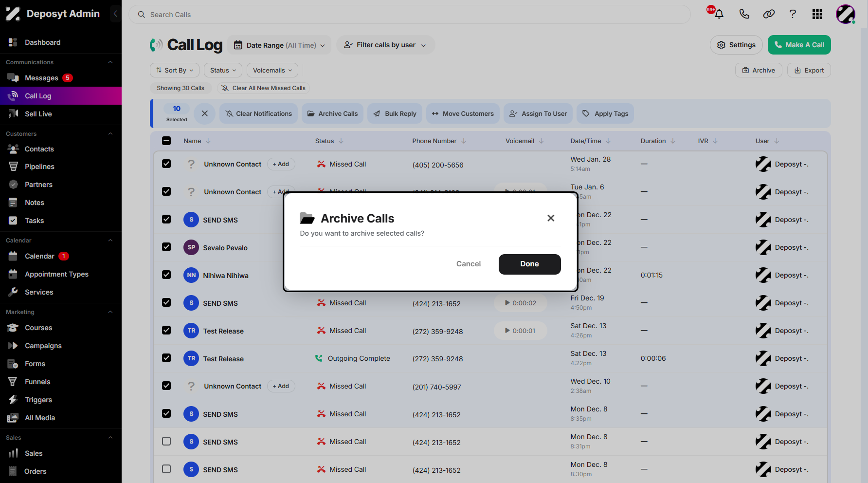Check the Mon Dec. 8 8:30pm call row
This screenshot has height=483, width=868.
coord(166,469)
